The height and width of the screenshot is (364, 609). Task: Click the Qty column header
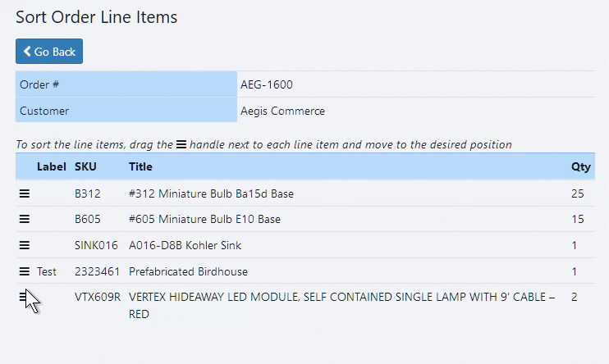(580, 166)
